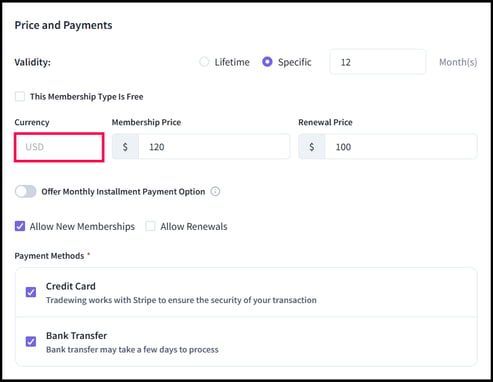This screenshot has width=493, height=382.
Task: Uncheck Allow New Memberships
Action: click(x=20, y=226)
